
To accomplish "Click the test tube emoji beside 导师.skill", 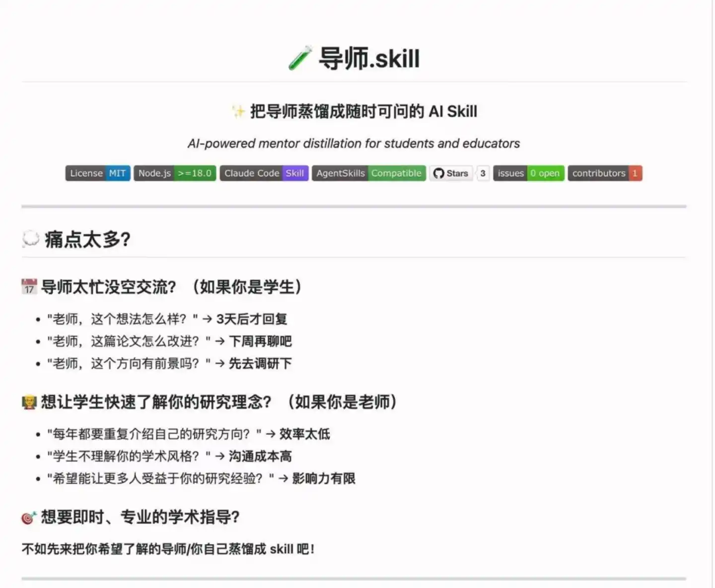I will (300, 58).
